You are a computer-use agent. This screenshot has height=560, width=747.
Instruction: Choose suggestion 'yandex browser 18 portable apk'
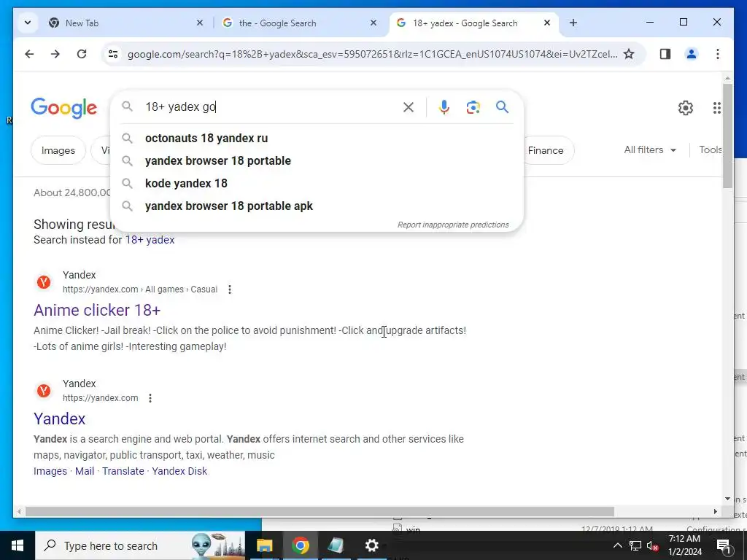(x=317, y=206)
